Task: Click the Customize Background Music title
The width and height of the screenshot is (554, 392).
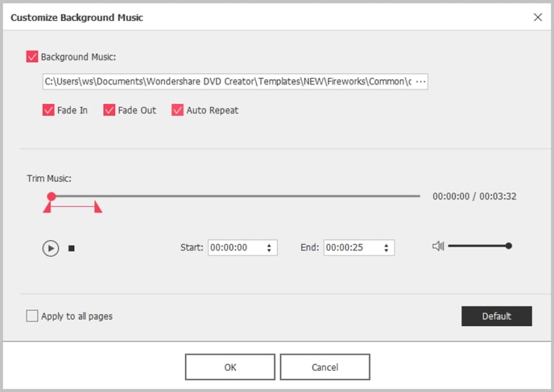Action: (x=77, y=17)
